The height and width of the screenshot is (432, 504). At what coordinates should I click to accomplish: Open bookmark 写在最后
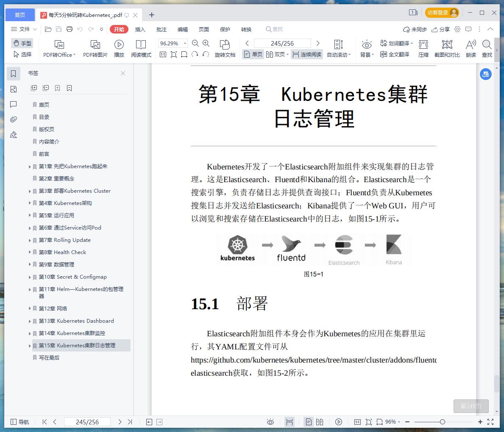coord(49,358)
